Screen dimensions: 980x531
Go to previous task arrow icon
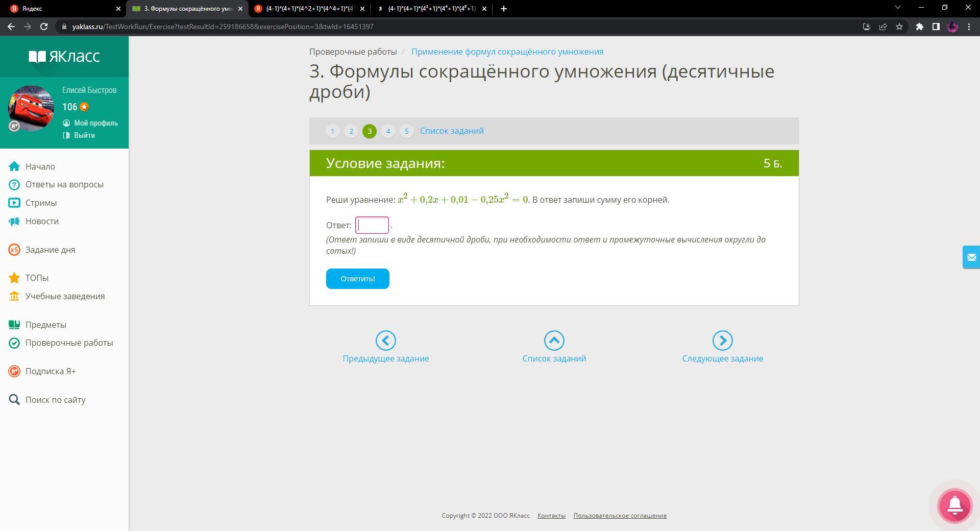tap(386, 341)
